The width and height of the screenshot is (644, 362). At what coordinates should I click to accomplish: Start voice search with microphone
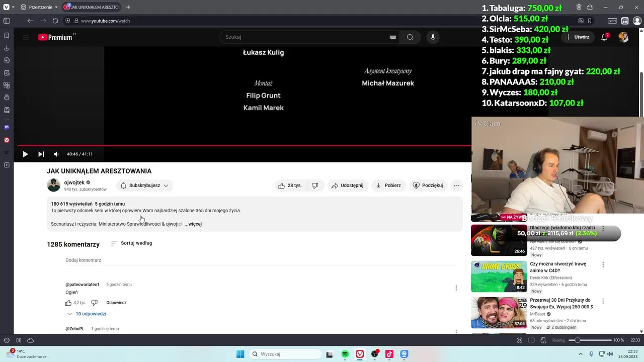tap(433, 37)
